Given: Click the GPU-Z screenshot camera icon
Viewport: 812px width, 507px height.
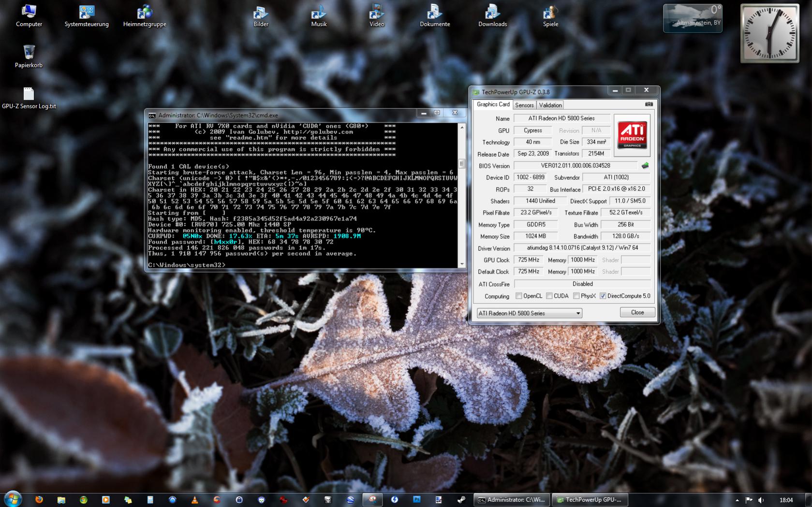Looking at the screenshot, I should pos(649,104).
